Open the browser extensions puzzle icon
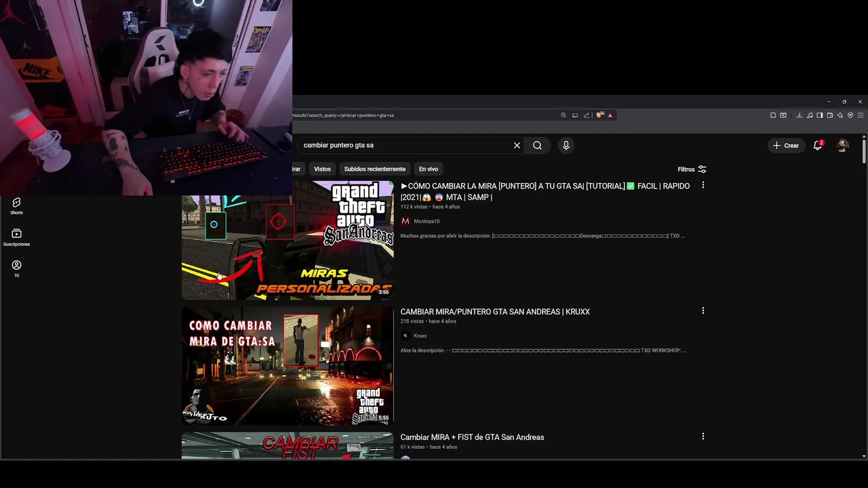Viewport: 868px width, 488px height. click(x=773, y=115)
